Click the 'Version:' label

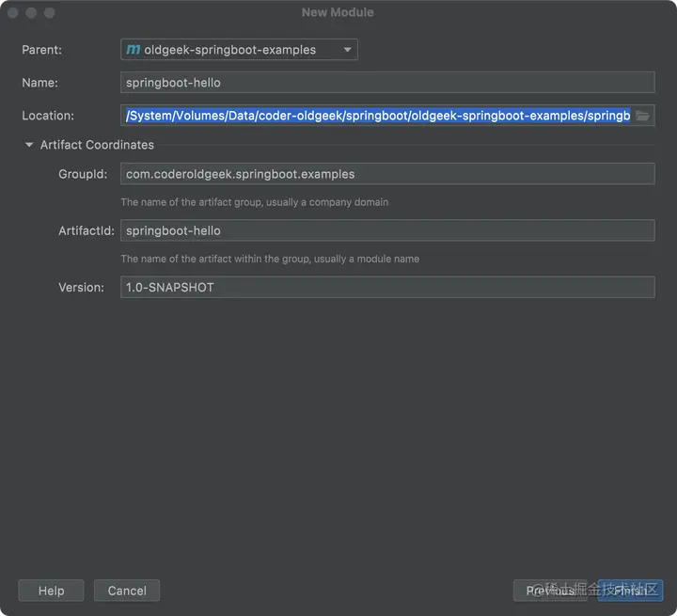tap(81, 287)
